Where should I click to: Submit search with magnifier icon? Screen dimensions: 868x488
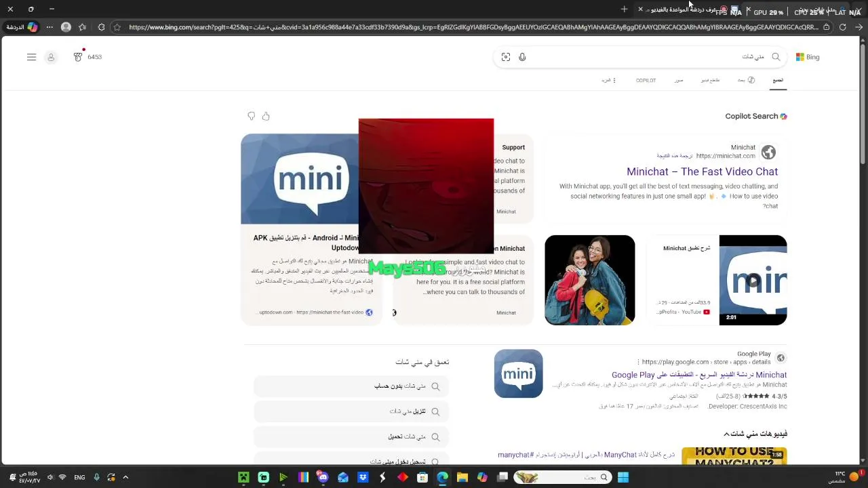[776, 57]
